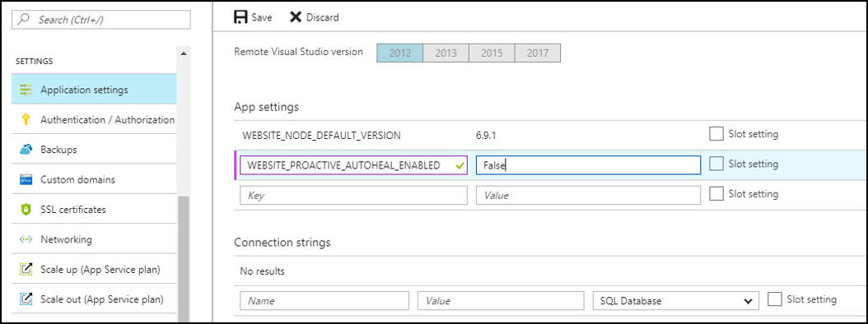
Task: Select Remote Visual Studio version 2015
Action: 492,53
